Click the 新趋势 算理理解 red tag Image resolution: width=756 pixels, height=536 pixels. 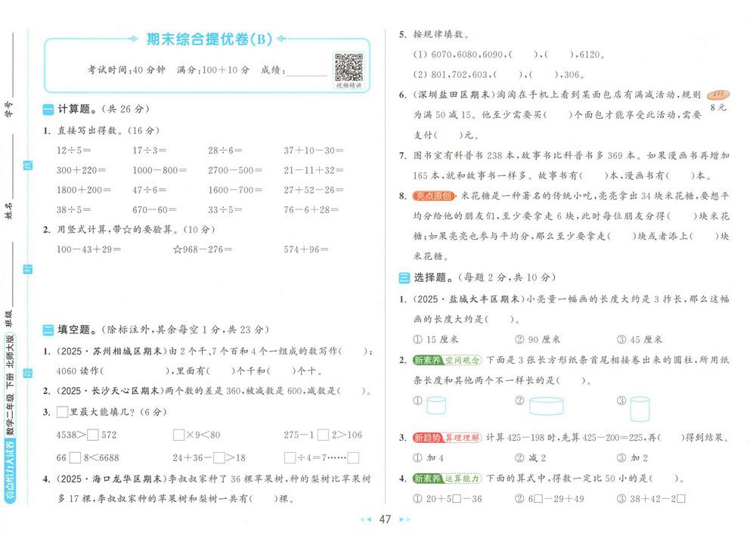pyautogui.click(x=447, y=438)
